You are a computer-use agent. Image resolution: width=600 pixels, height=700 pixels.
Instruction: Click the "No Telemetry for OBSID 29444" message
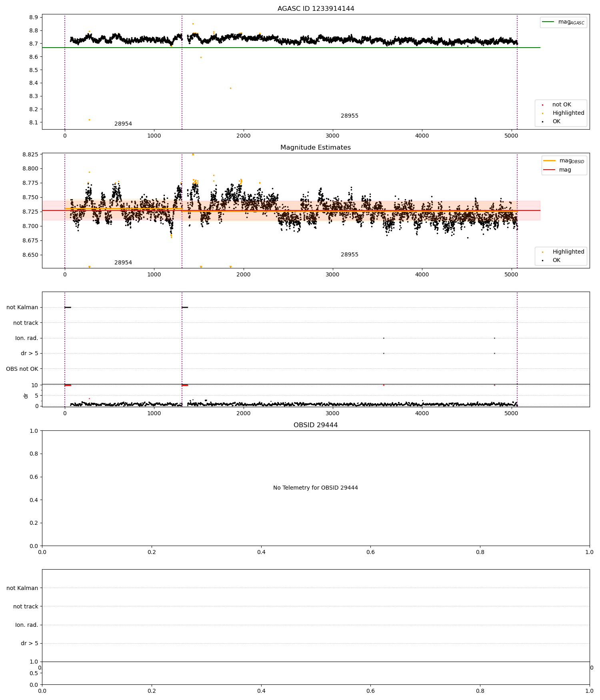click(x=316, y=488)
